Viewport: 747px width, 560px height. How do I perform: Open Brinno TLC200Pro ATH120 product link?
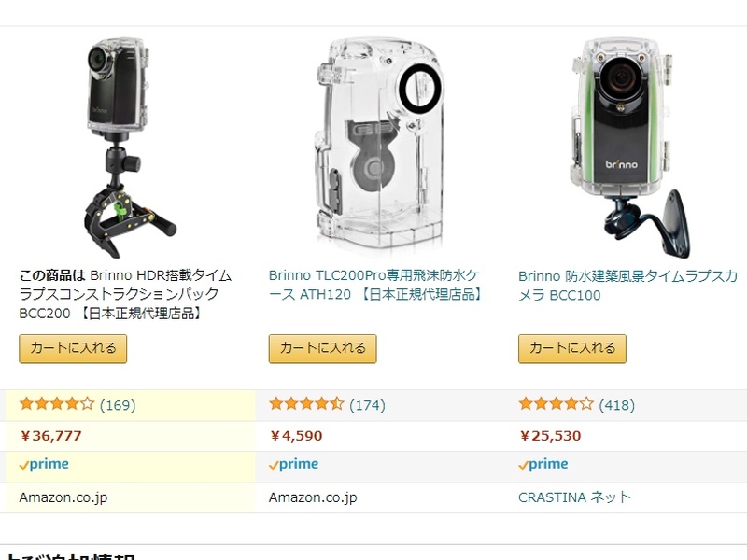tap(375, 285)
